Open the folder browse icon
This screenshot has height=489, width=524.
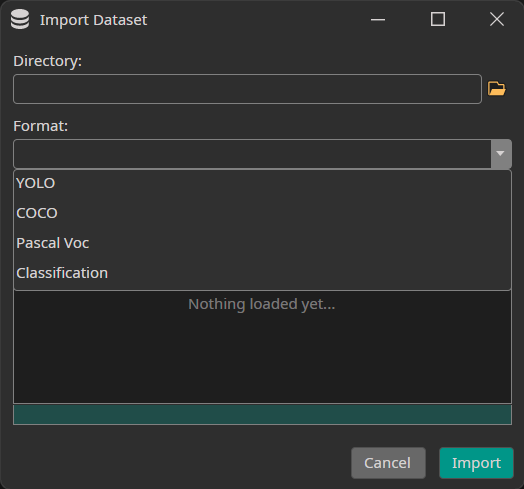point(497,89)
